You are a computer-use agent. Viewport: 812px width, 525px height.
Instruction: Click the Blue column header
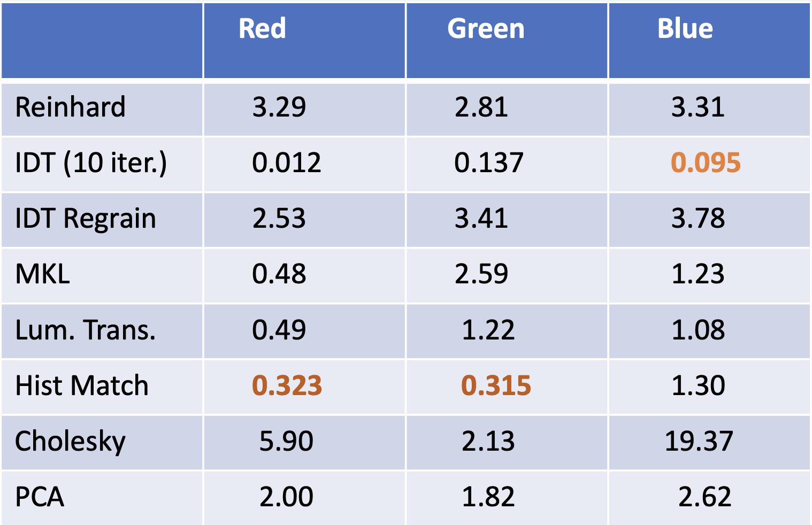[x=685, y=28]
